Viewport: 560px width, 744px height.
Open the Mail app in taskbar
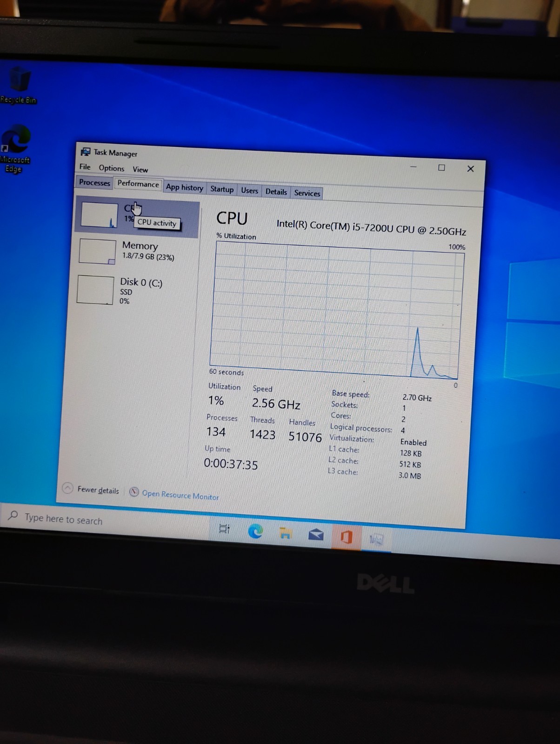click(316, 534)
